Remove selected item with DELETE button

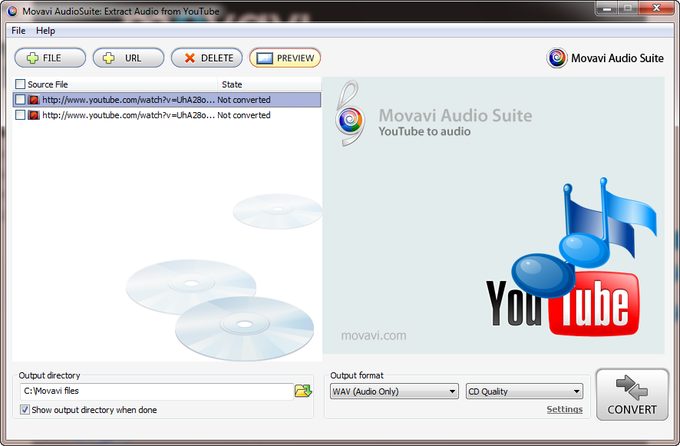[x=207, y=58]
